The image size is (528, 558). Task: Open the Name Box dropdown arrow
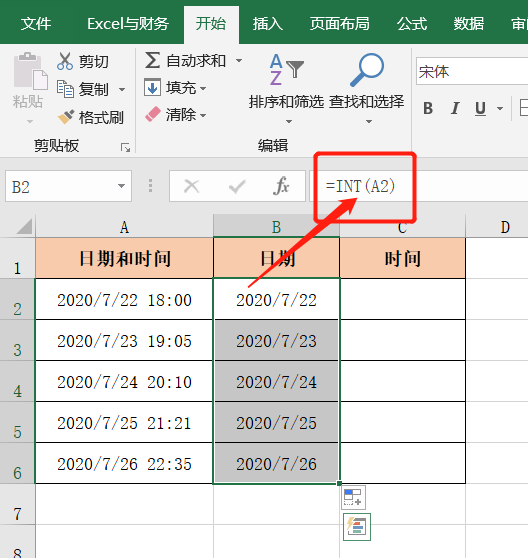coord(121,186)
